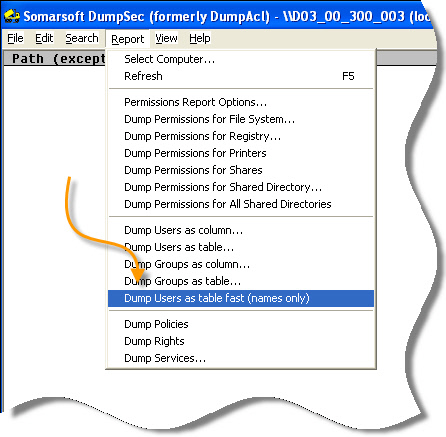Choose Select Computer… from Report menu

point(241,59)
